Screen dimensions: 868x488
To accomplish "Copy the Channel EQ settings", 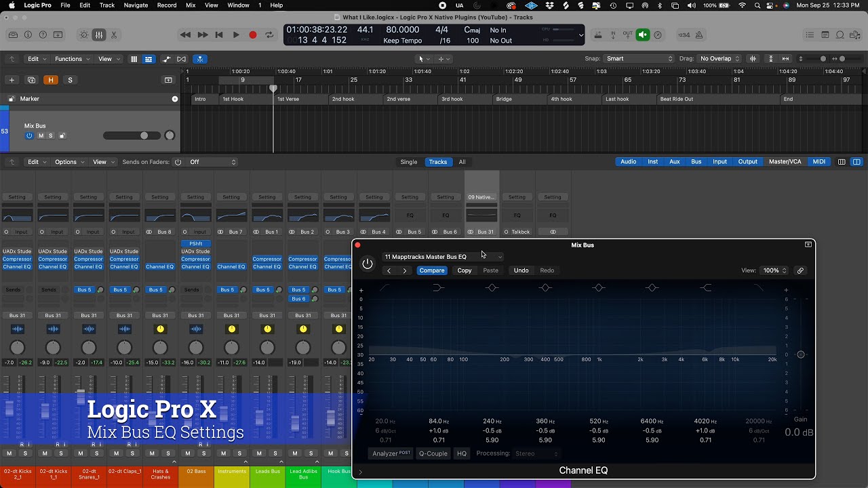I will (x=465, y=270).
